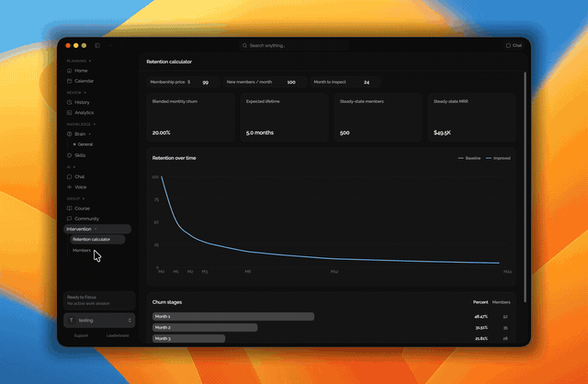Click the Voice sparkle icon

coord(70,187)
